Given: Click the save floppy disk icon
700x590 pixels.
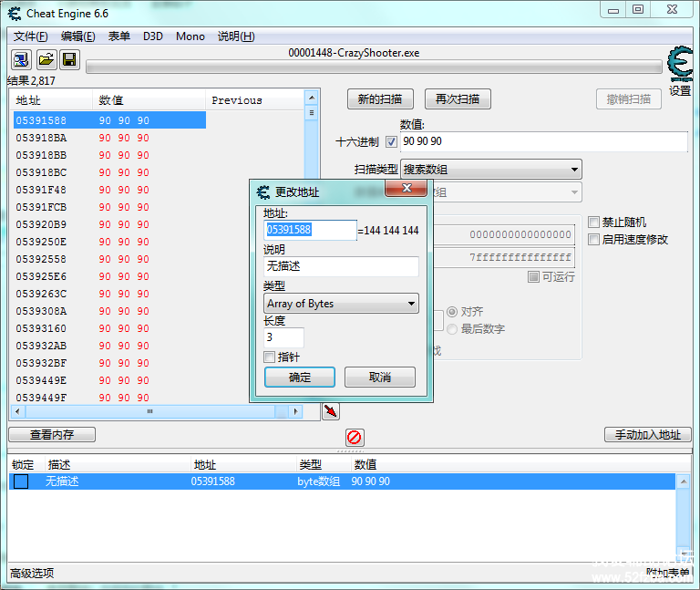Looking at the screenshot, I should click(x=69, y=60).
